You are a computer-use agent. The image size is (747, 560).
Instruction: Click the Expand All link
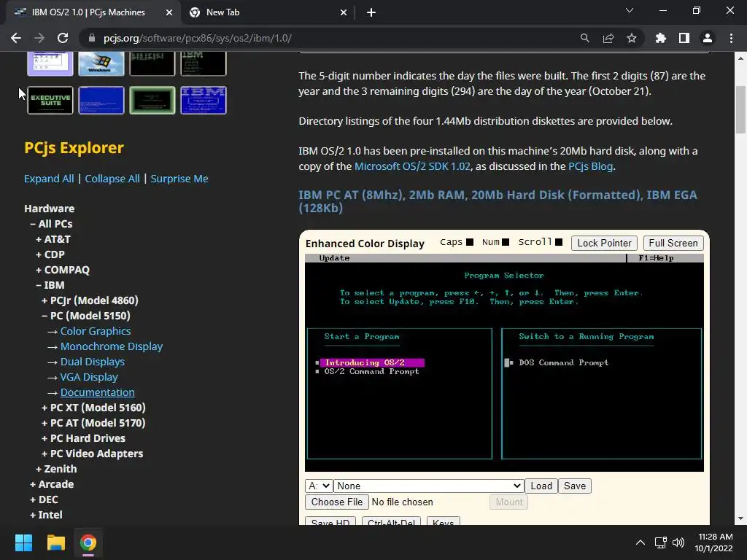(x=49, y=179)
